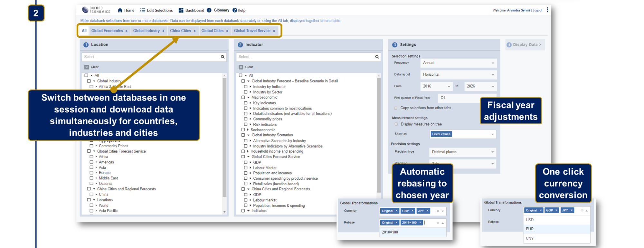Open the Show as dropdown
The image size is (644, 248).
[463, 134]
